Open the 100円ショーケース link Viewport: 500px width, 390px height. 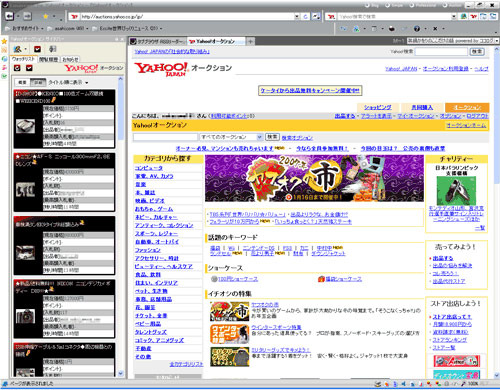[x=238, y=279]
